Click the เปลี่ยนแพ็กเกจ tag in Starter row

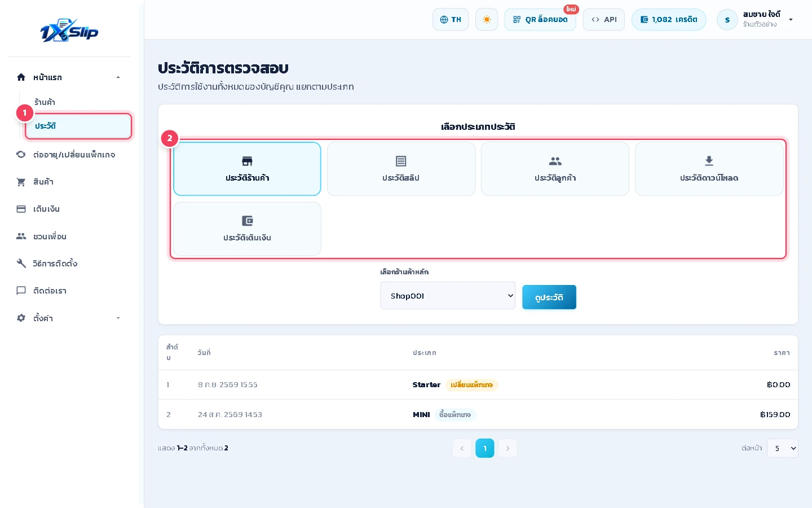click(x=471, y=385)
